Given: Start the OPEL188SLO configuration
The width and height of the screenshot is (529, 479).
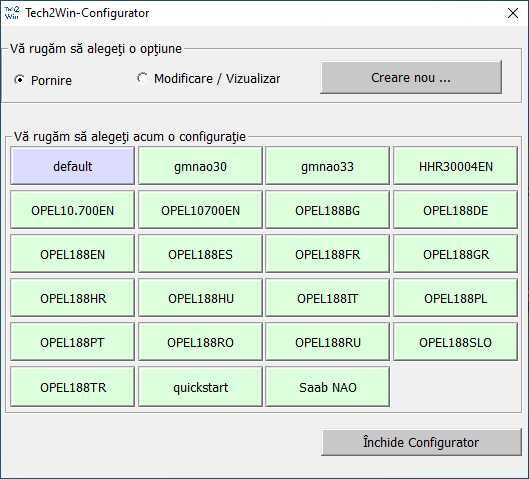Looking at the screenshot, I should 455,342.
